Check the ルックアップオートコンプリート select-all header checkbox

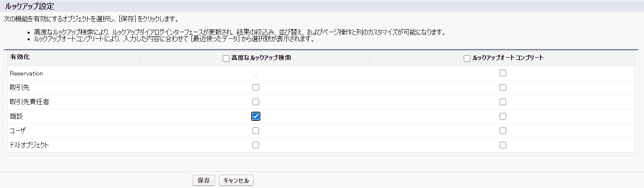[467, 59]
